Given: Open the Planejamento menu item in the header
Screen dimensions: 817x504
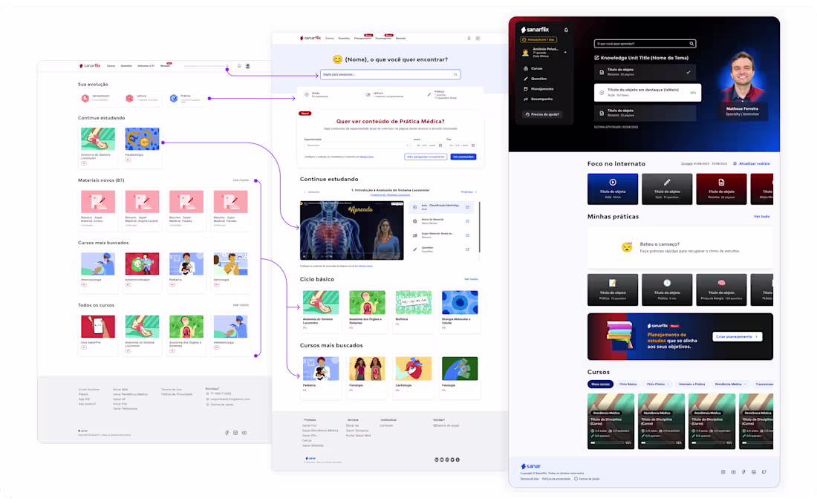Looking at the screenshot, I should coord(363,39).
